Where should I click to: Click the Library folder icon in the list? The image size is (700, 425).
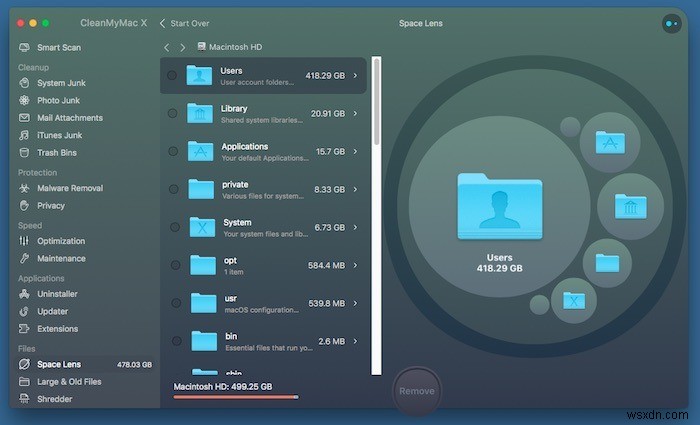click(200, 113)
